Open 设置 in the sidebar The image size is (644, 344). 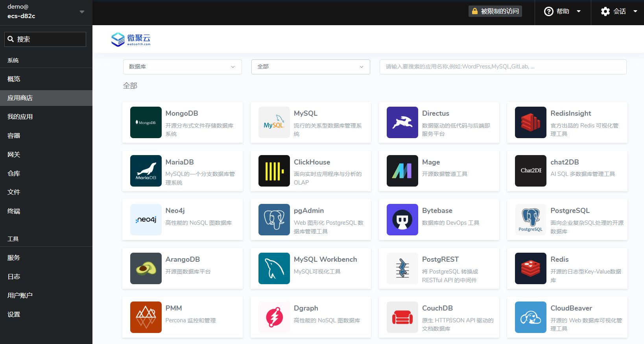46,314
